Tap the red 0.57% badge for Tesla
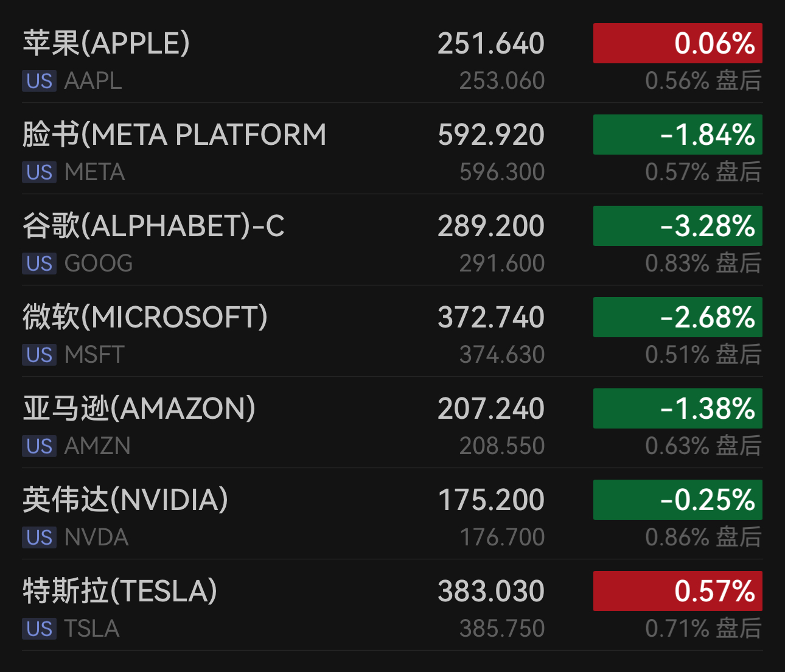 (x=677, y=590)
